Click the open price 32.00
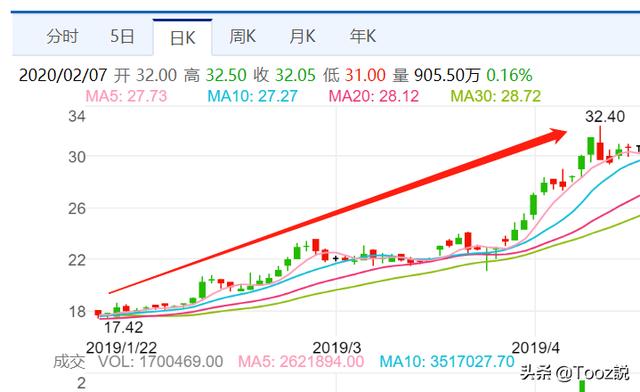The width and height of the screenshot is (640, 392). click(x=157, y=76)
